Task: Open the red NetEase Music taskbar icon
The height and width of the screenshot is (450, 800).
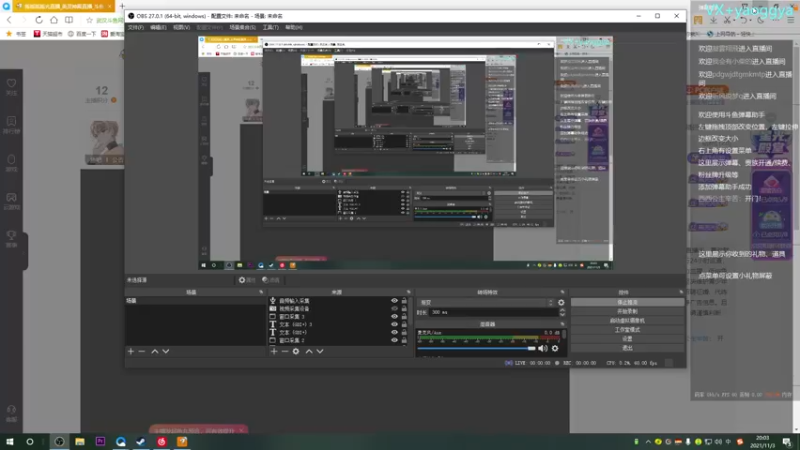Action: [x=161, y=442]
